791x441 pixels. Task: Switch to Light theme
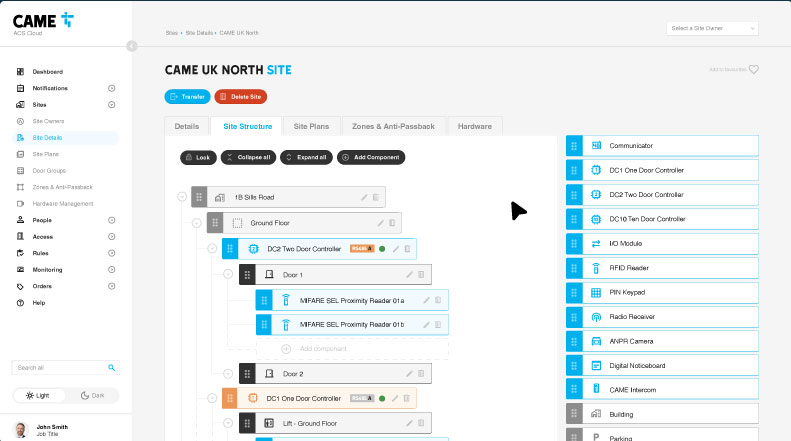39,395
